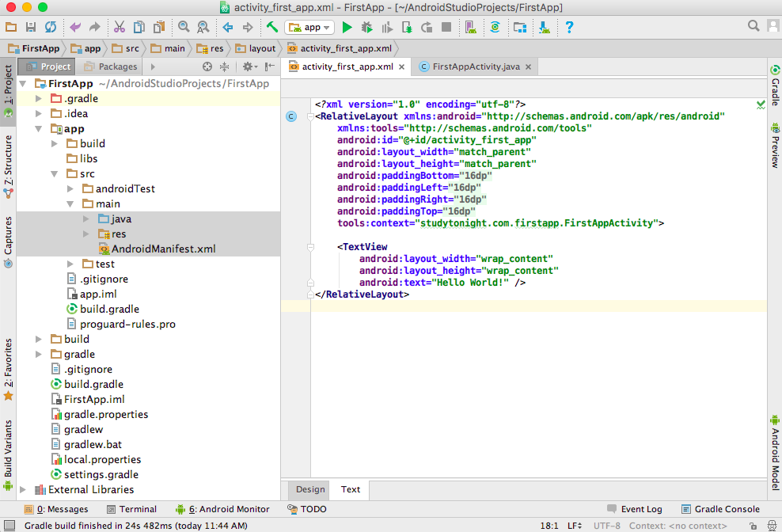The width and height of the screenshot is (782, 532).
Task: Click the Forward navigation arrow
Action: click(x=248, y=27)
